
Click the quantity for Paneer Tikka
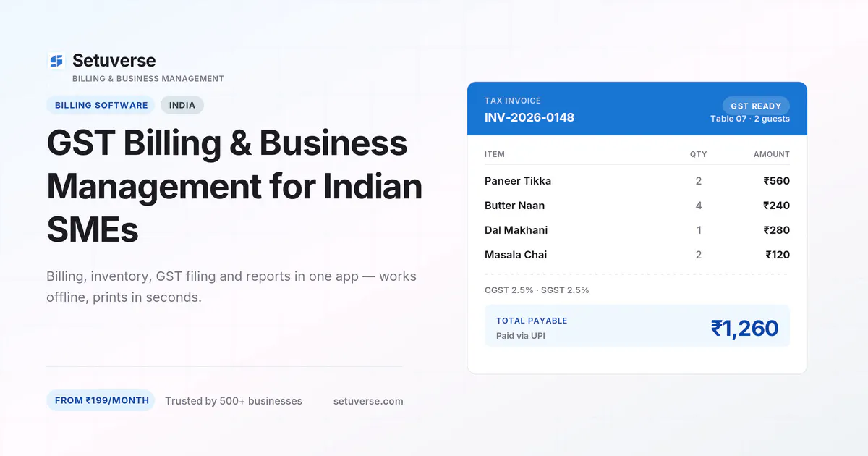tap(699, 181)
